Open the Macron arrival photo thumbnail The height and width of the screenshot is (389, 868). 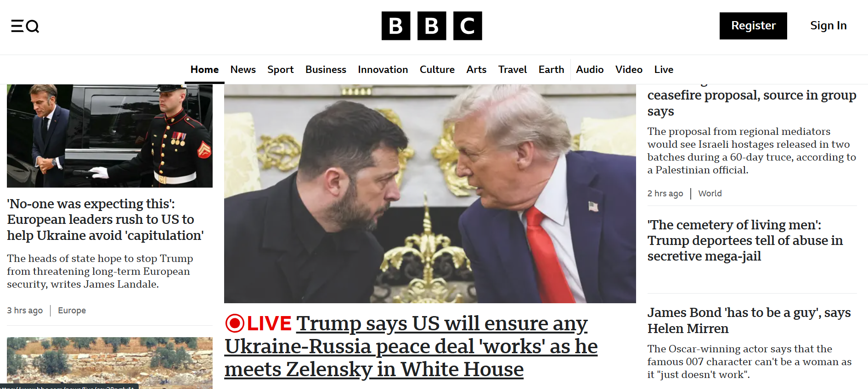click(110, 136)
